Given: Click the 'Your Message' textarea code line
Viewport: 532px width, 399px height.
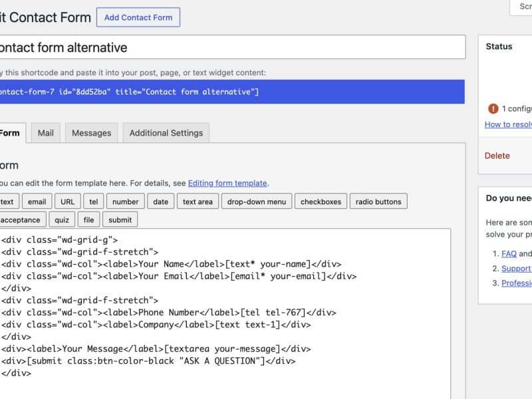Looking at the screenshot, I should pos(156,348).
